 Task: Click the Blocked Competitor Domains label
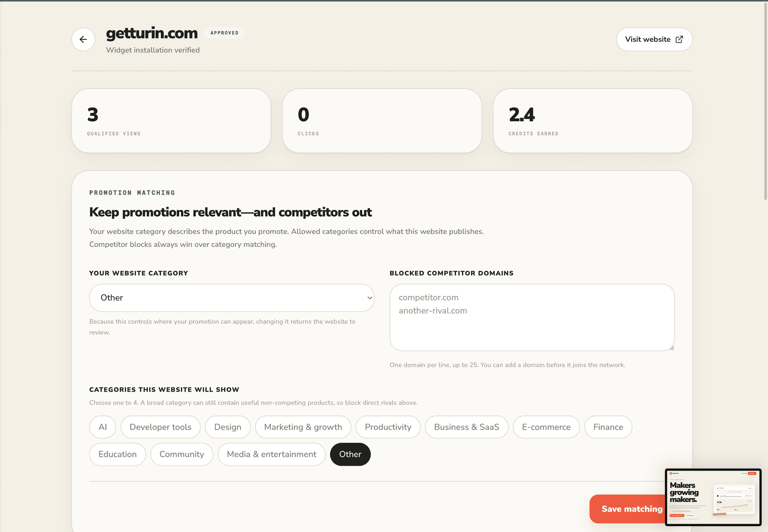click(x=452, y=273)
